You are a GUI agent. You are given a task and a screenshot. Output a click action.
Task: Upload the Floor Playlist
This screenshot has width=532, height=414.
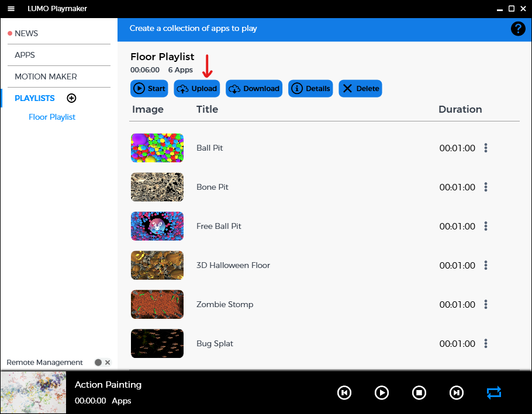point(197,88)
